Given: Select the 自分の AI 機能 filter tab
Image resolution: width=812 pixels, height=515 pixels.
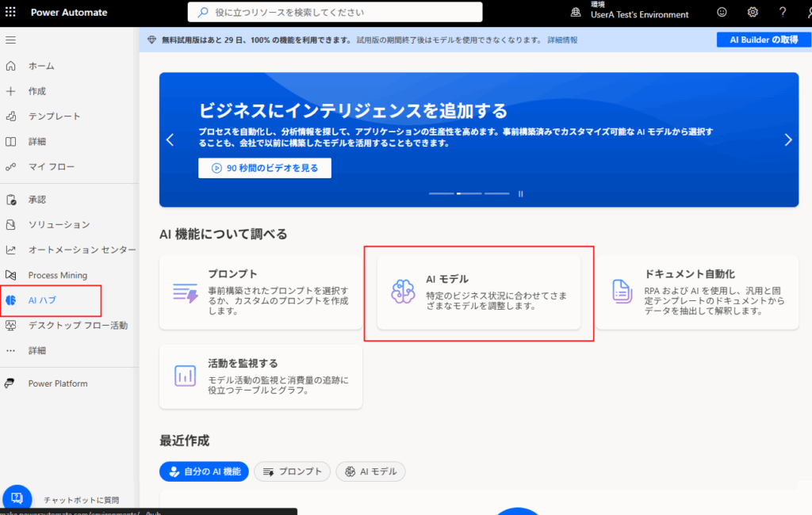Looking at the screenshot, I should [204, 471].
